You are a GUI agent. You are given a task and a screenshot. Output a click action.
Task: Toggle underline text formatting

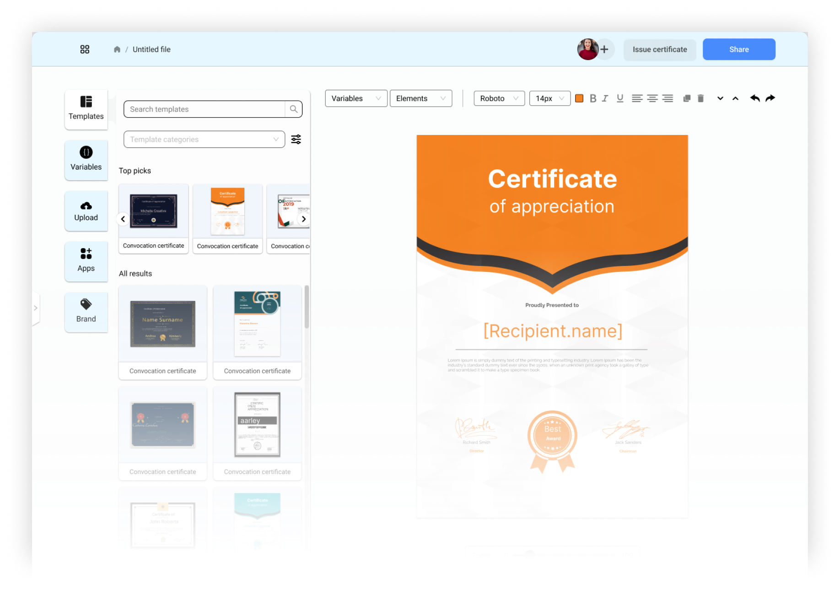[620, 98]
